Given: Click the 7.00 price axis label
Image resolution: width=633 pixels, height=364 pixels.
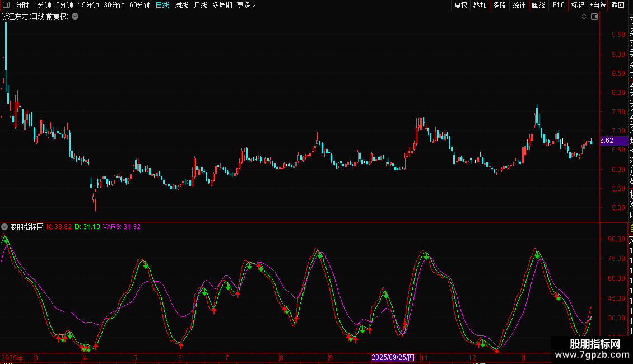Looking at the screenshot, I should (x=618, y=130).
